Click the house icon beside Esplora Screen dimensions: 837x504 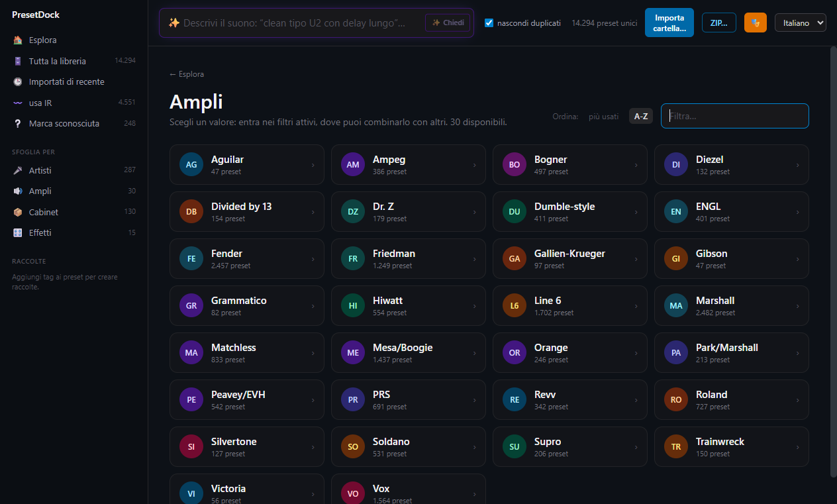(18, 40)
